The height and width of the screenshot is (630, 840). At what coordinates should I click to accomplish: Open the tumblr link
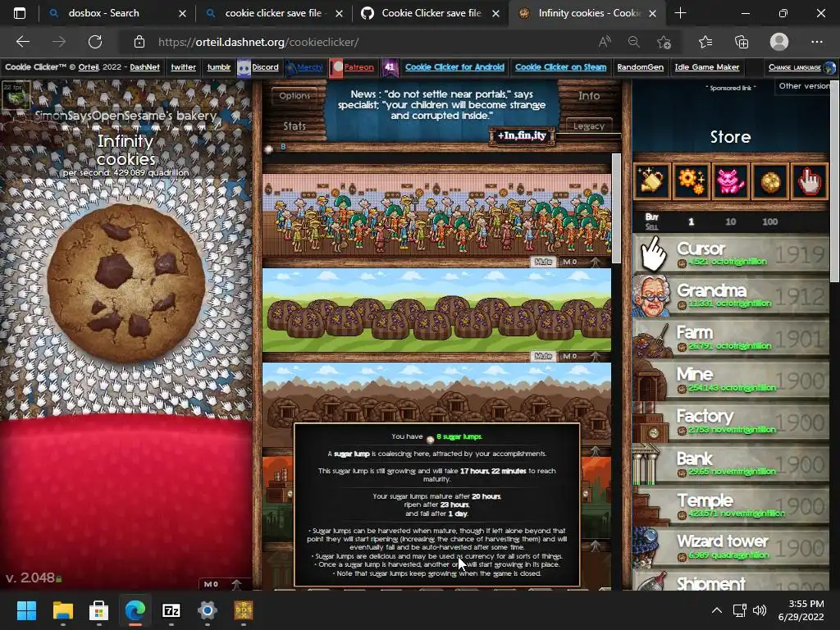click(x=218, y=67)
